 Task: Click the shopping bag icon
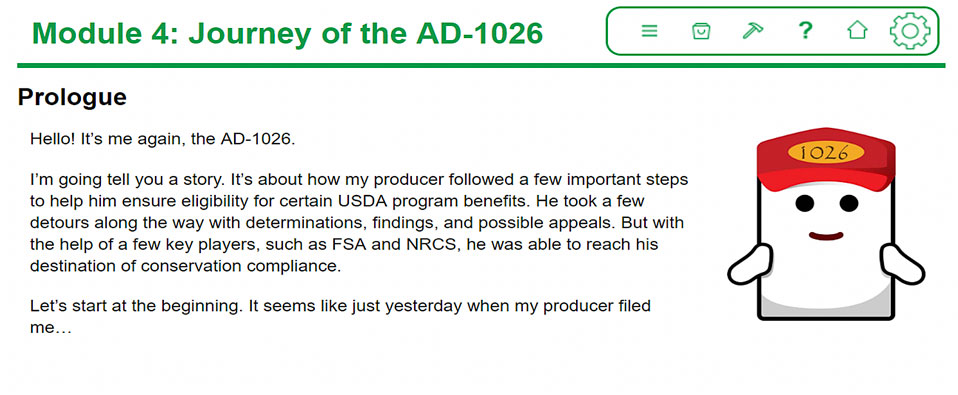(x=701, y=31)
